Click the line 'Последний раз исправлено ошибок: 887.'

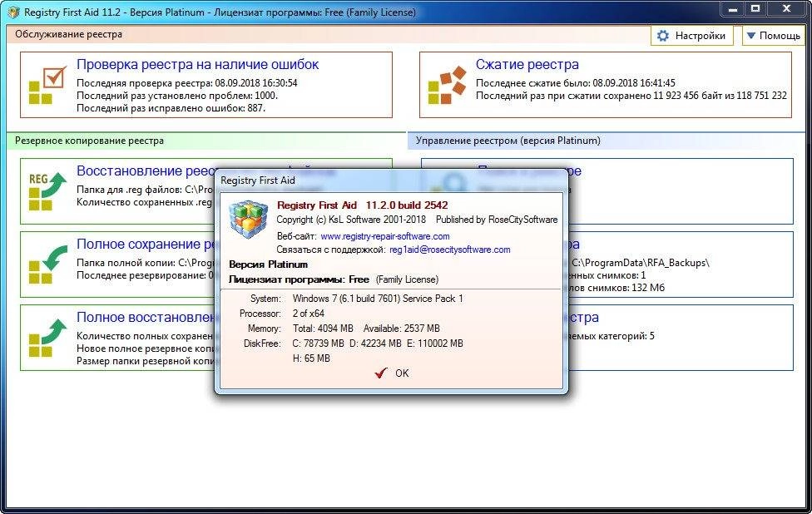tap(171, 108)
